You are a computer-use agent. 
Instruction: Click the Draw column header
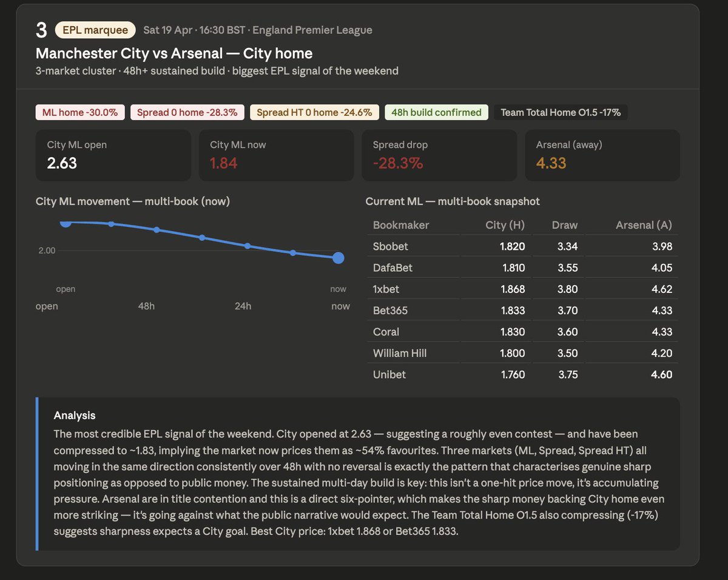point(565,225)
